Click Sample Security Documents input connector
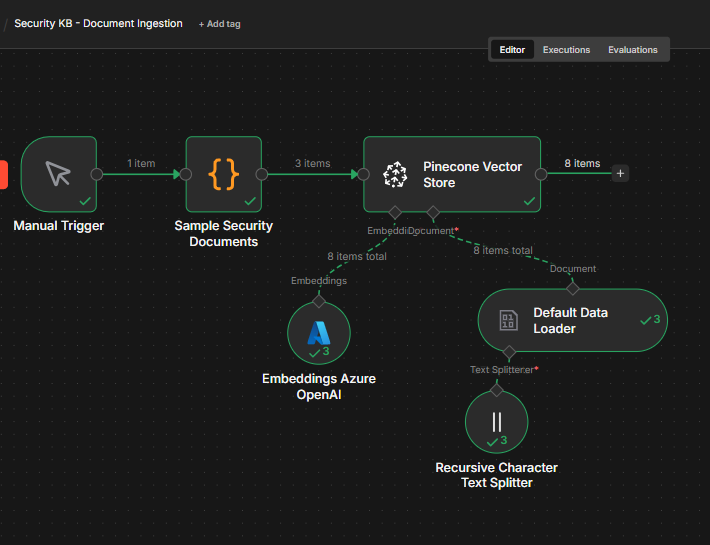The height and width of the screenshot is (545, 710). pos(186,174)
